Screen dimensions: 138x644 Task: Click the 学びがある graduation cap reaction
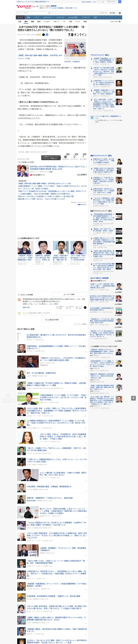(66, 156)
